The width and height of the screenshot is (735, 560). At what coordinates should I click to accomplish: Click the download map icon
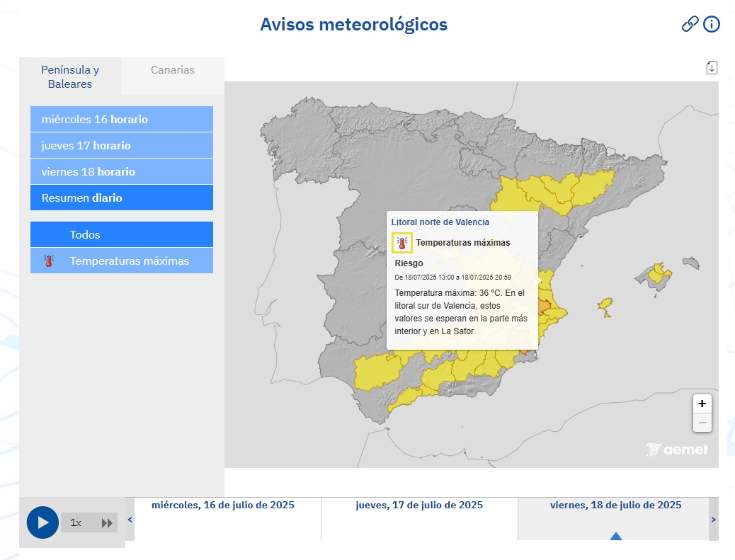(x=711, y=67)
